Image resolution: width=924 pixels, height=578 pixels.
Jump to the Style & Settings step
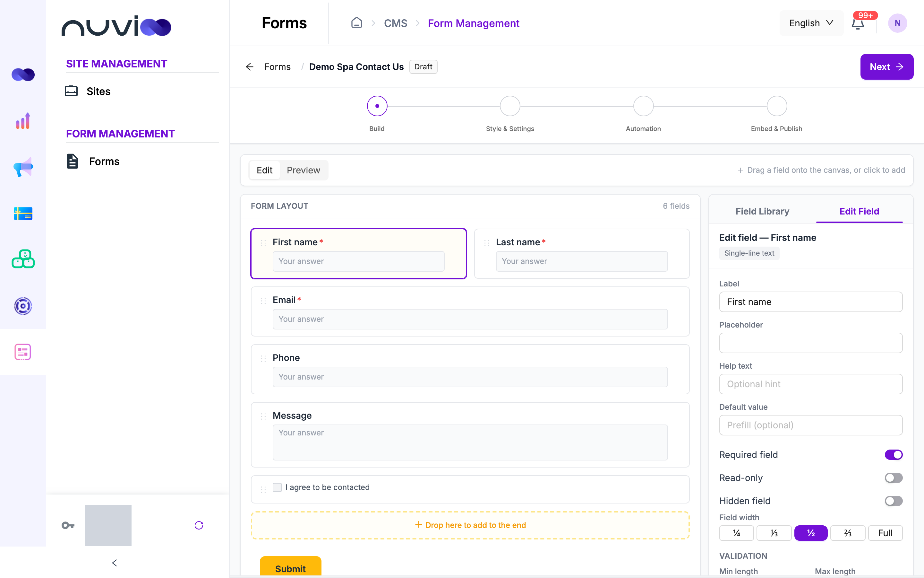point(510,106)
